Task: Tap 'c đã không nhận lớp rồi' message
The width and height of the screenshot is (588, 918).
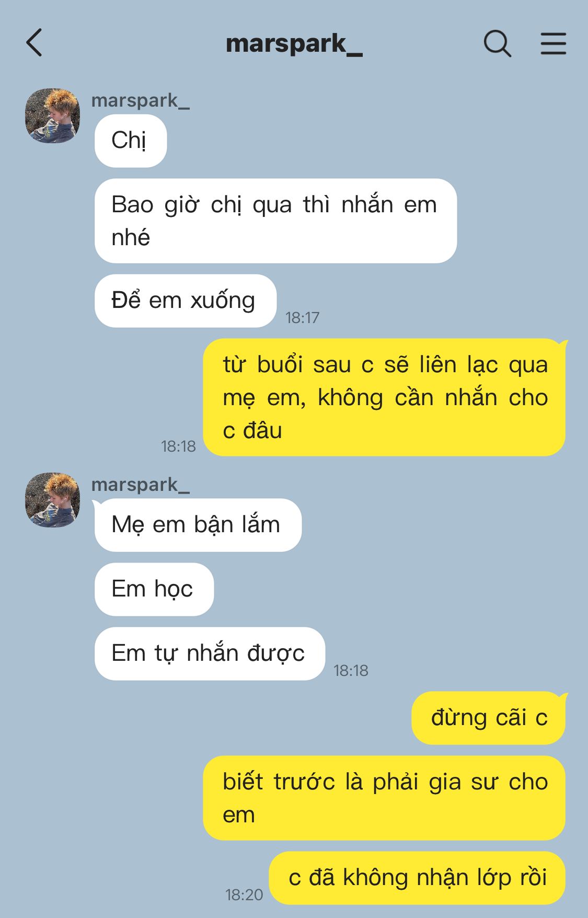Action: click(417, 878)
